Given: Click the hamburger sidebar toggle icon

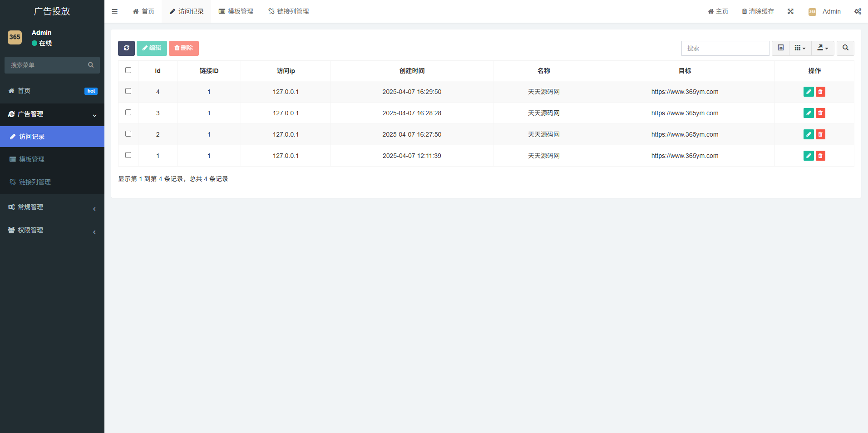Looking at the screenshot, I should pyautogui.click(x=115, y=11).
